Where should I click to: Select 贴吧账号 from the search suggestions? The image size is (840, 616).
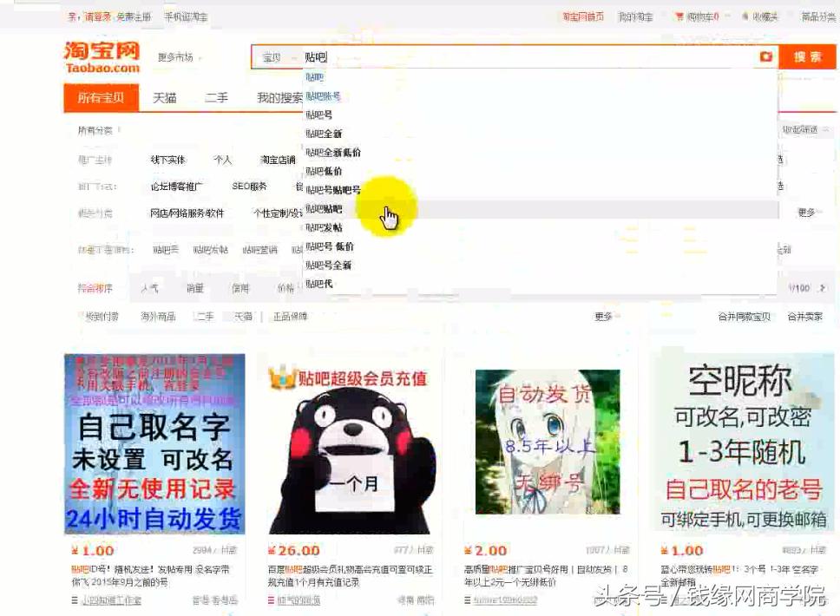click(x=325, y=96)
